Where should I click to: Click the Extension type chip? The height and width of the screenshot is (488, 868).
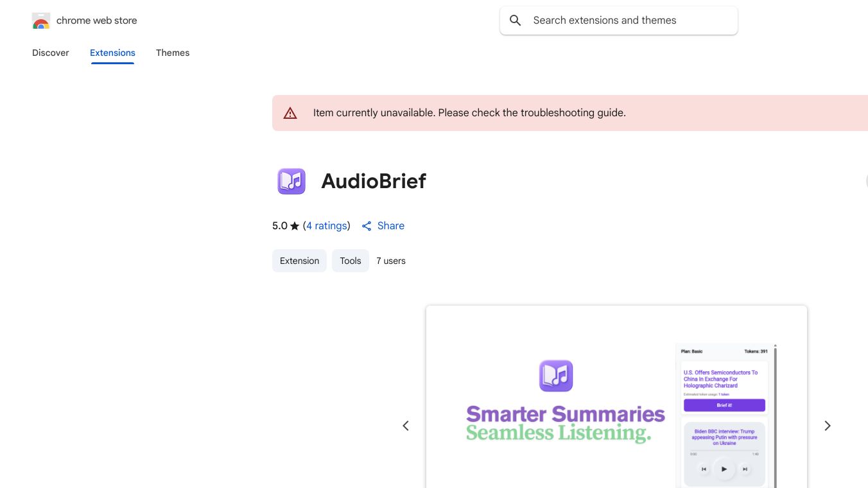pyautogui.click(x=299, y=261)
